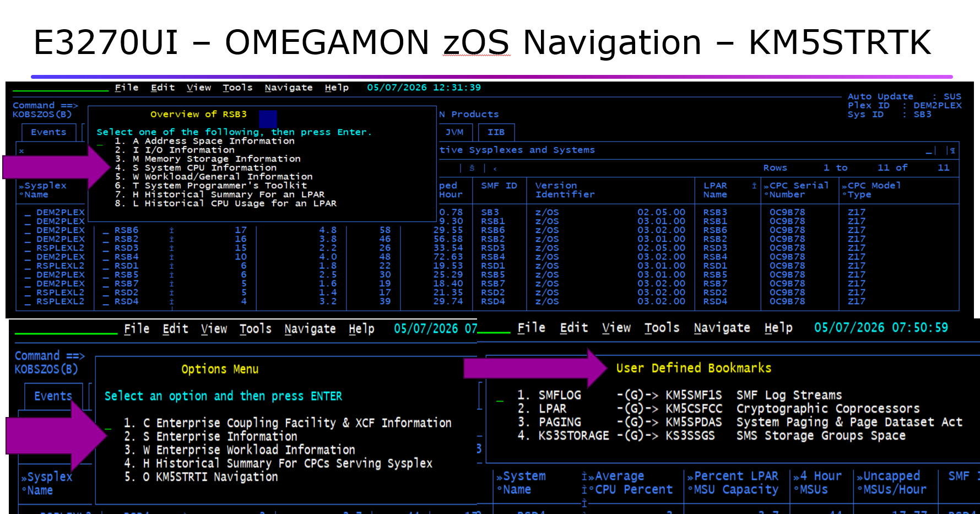This screenshot has height=514, width=980.
Task: Open the Help menu in the bottom-right screen
Action: pos(778,328)
